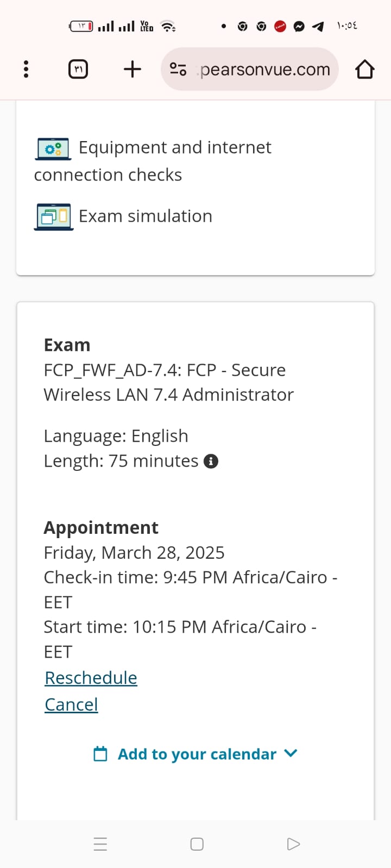Click the equipment checks laptop icon

53,149
